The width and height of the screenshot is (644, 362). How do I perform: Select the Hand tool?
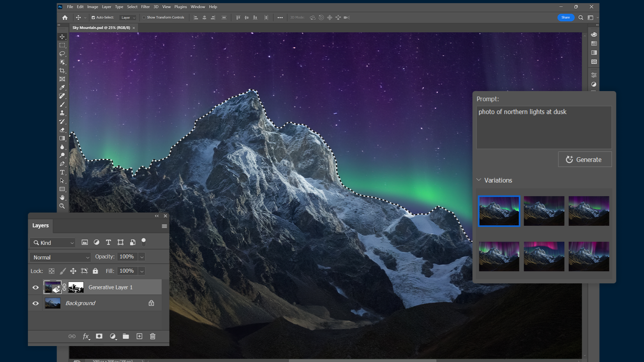point(62,198)
